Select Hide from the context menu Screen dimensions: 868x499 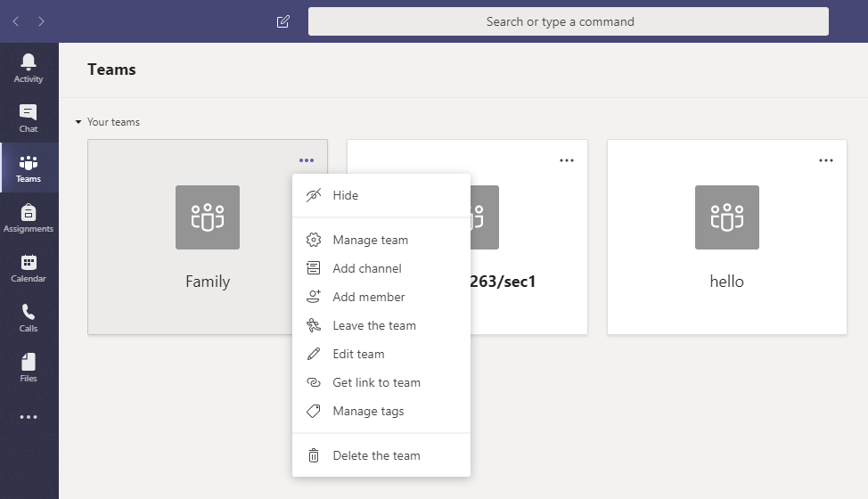345,195
